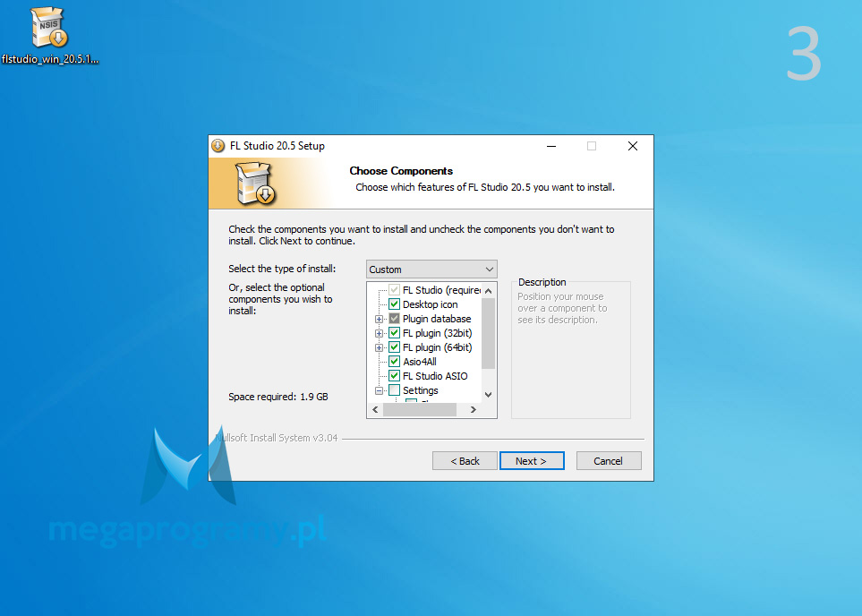The image size is (862, 616).
Task: Open the flstudio_win installer desktop icon
Action: [x=49, y=36]
